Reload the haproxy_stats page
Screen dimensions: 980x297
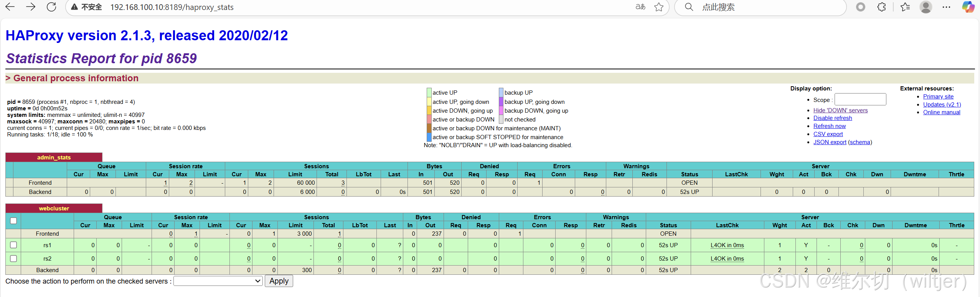[51, 7]
